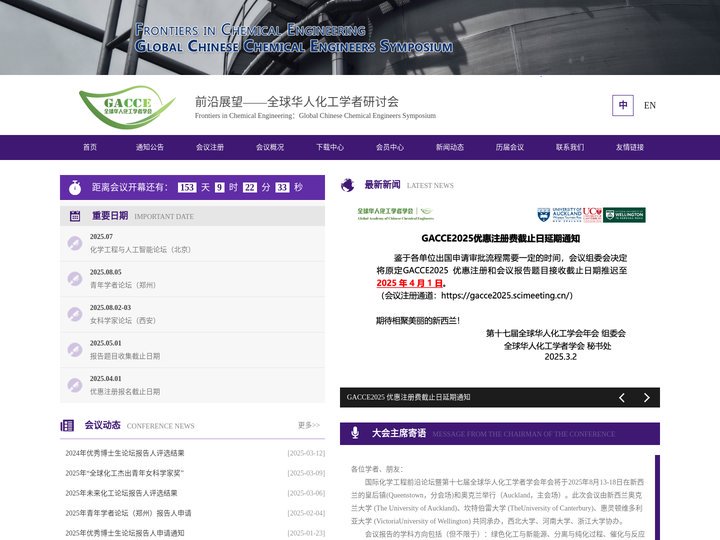Click the GACCE green logo
This screenshot has height=540, width=720.
tap(127, 107)
